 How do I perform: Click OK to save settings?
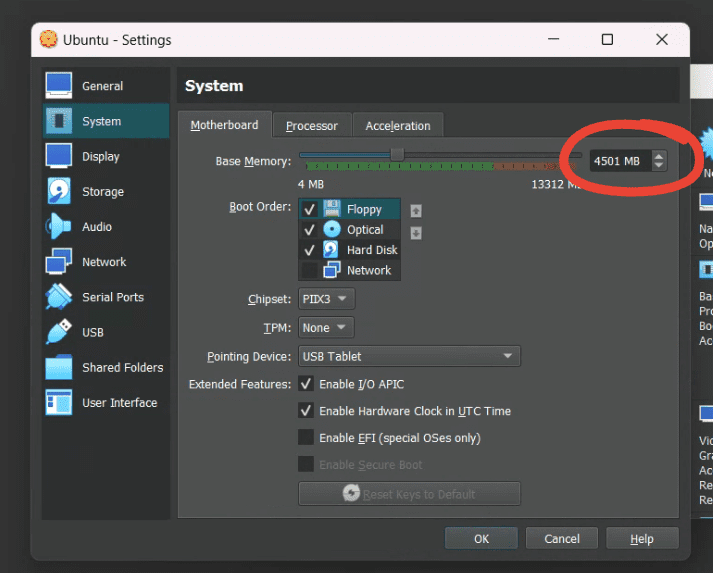tap(481, 539)
